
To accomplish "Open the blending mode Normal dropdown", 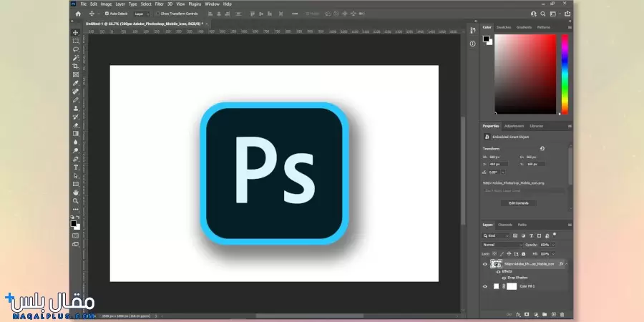I will tap(502, 245).
